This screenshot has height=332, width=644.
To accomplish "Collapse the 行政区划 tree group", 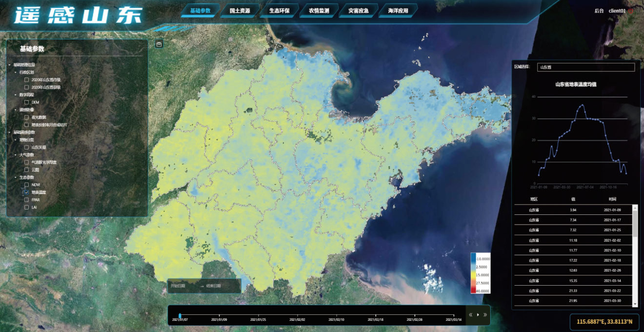I will (15, 72).
